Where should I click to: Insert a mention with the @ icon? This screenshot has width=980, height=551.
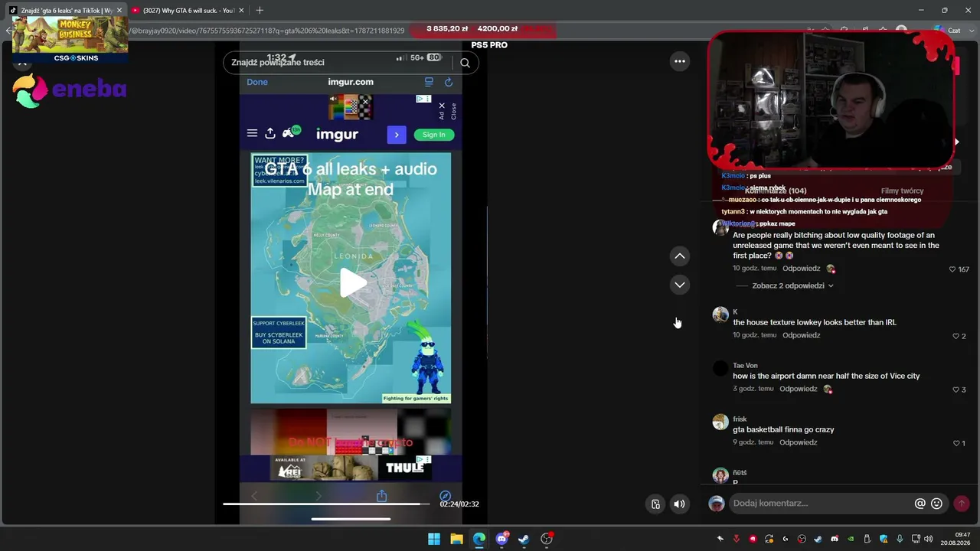click(x=920, y=504)
